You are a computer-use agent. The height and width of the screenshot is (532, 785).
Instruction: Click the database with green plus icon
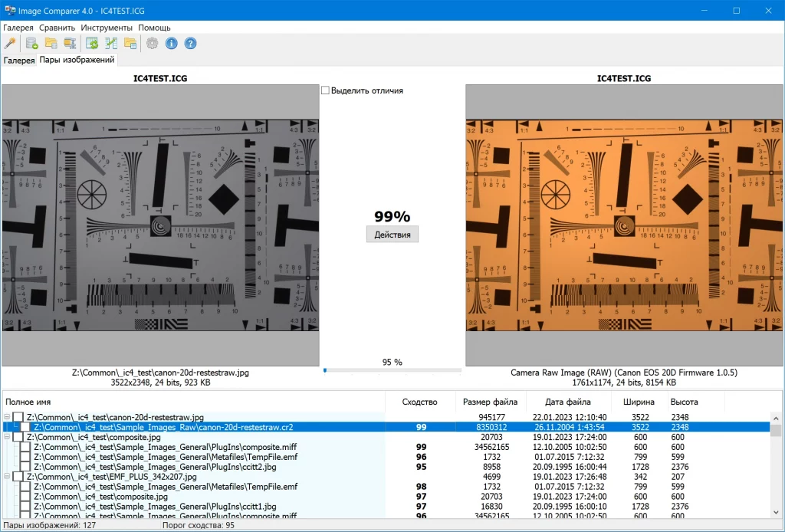point(31,43)
